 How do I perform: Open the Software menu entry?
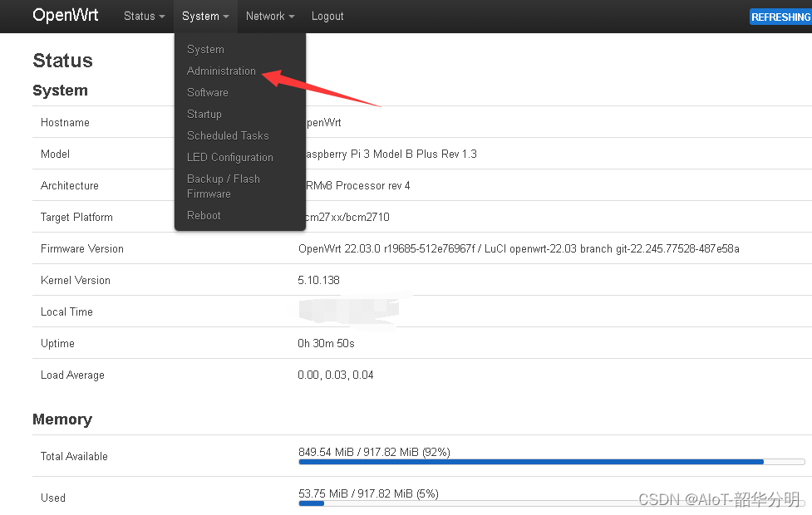208,93
